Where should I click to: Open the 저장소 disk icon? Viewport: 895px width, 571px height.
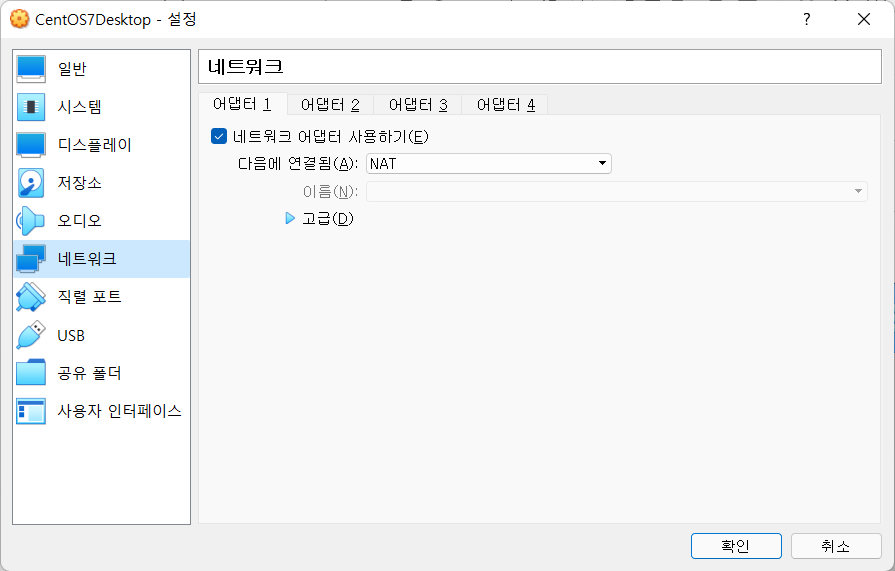[31, 183]
